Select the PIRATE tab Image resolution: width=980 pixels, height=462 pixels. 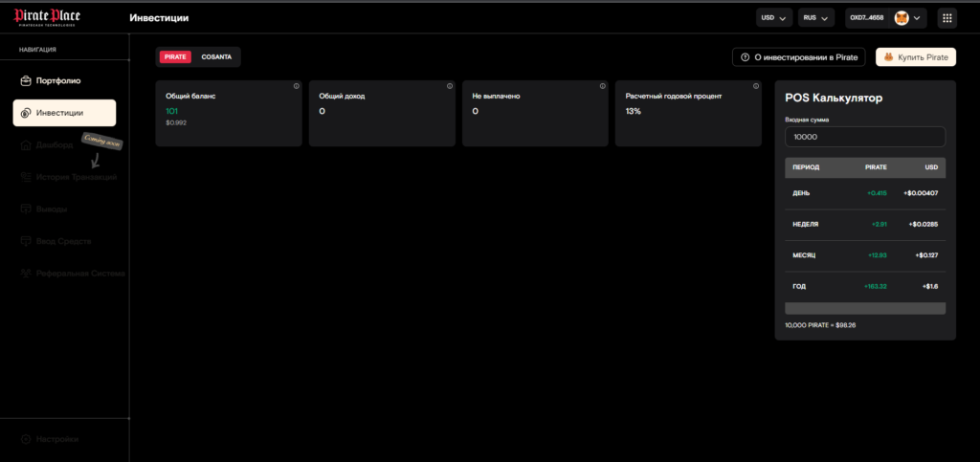(x=176, y=56)
